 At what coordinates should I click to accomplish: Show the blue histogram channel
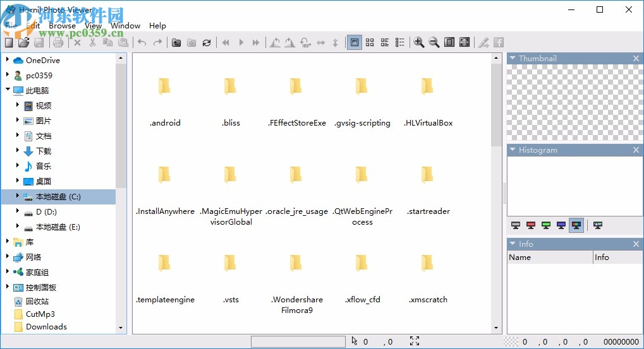pos(561,225)
